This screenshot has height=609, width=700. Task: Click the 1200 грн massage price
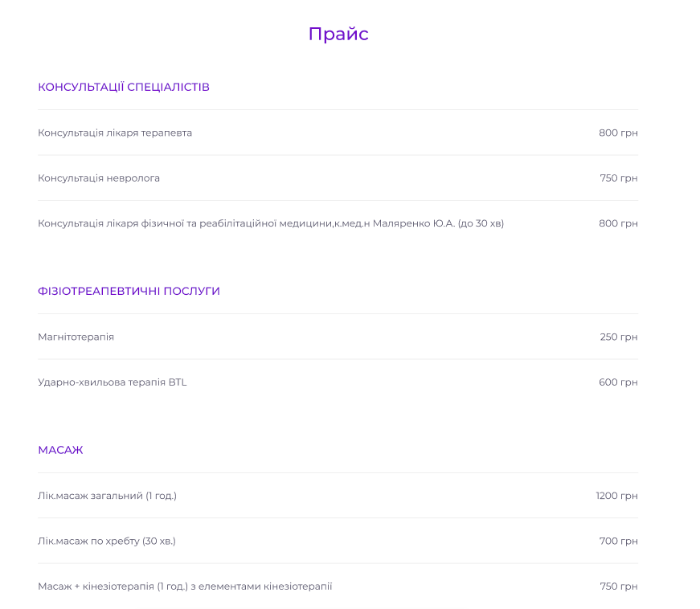tap(616, 496)
